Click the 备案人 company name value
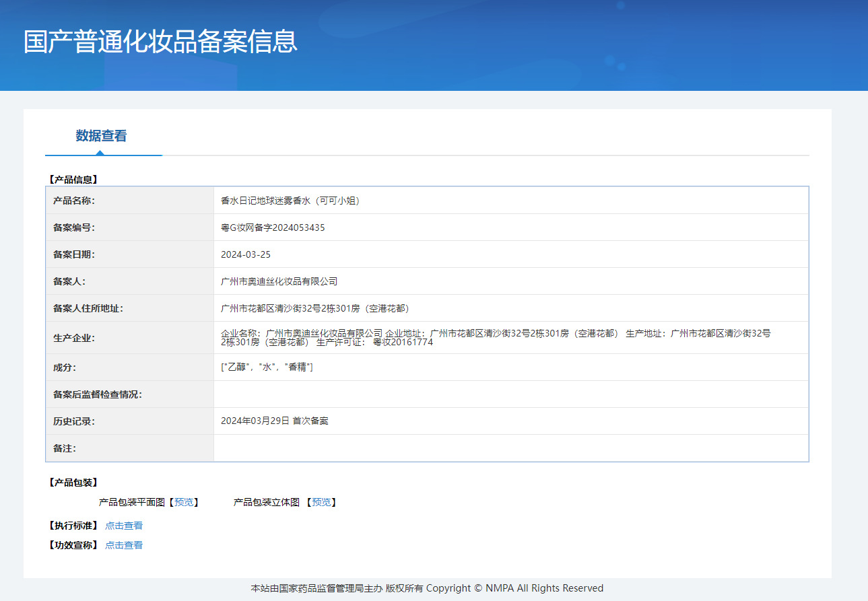Viewport: 868px width, 601px height. [x=279, y=281]
